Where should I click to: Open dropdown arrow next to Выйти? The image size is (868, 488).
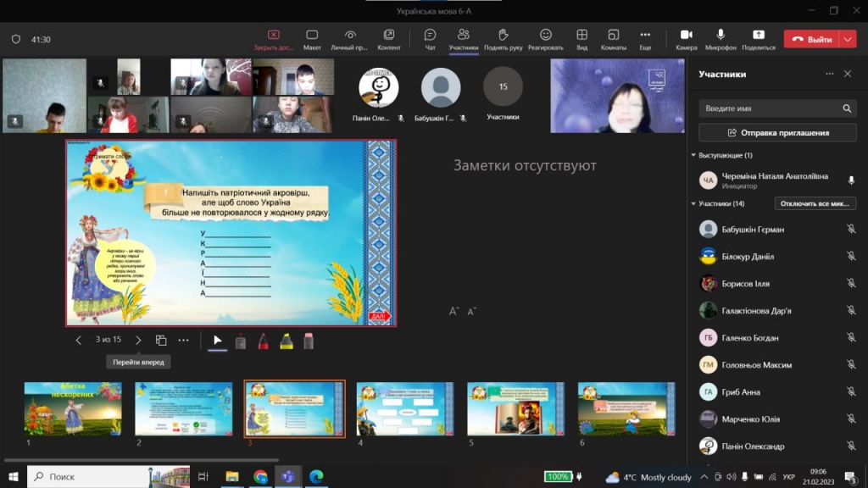[x=849, y=39]
